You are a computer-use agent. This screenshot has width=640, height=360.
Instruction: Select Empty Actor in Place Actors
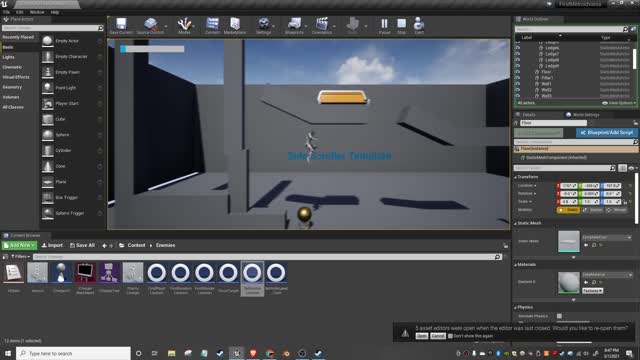click(x=72, y=41)
